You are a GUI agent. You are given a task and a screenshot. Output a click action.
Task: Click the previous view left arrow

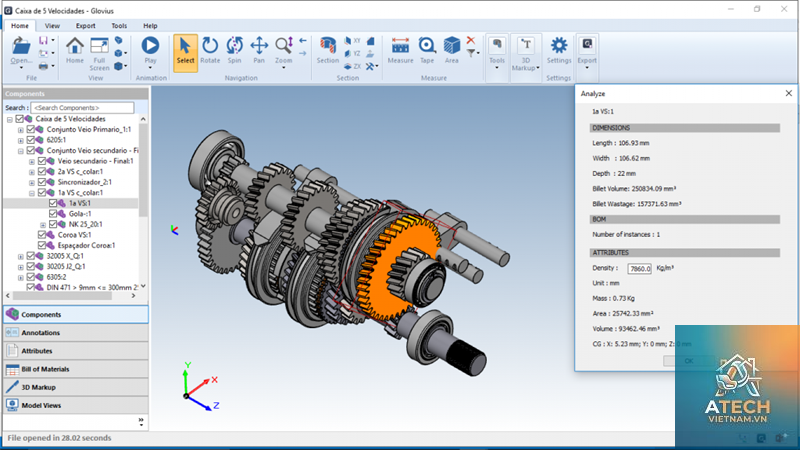click(303, 40)
